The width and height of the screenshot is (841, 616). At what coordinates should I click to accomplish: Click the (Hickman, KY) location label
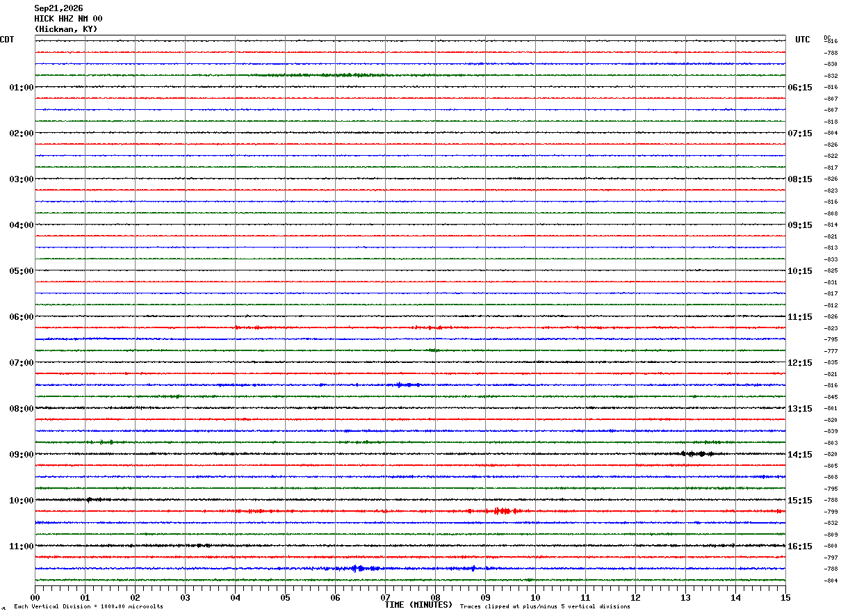tap(66, 29)
